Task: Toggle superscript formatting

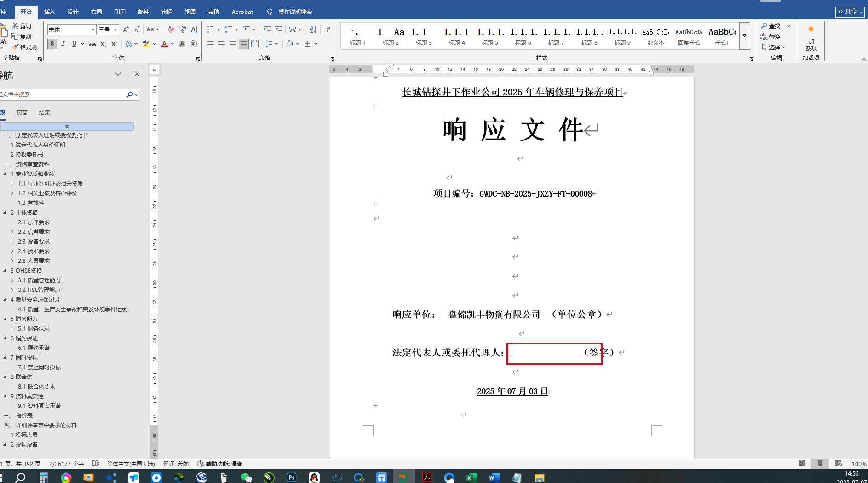Action: (115, 44)
